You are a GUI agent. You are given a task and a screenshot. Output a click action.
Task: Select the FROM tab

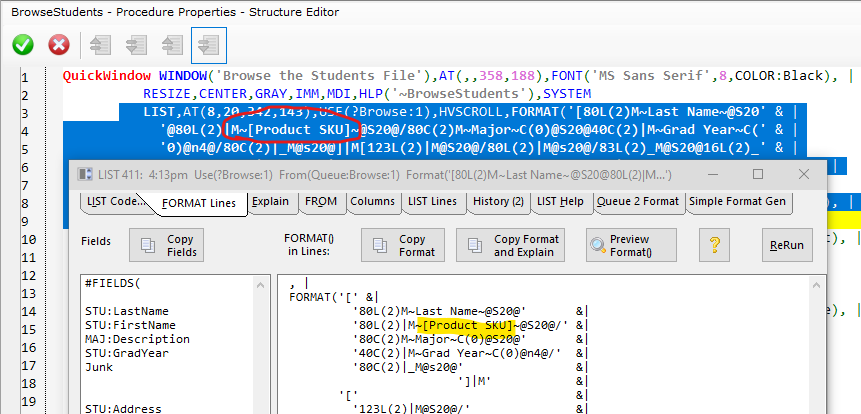321,202
